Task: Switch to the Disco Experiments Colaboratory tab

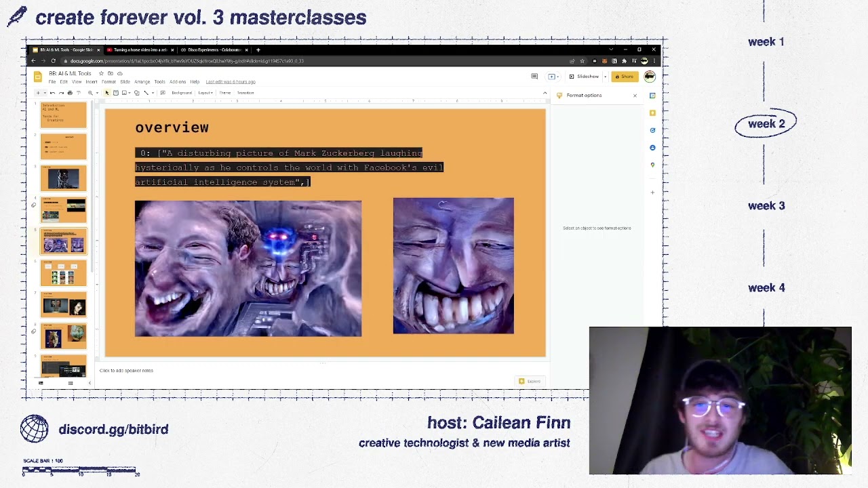Action: 213,49
